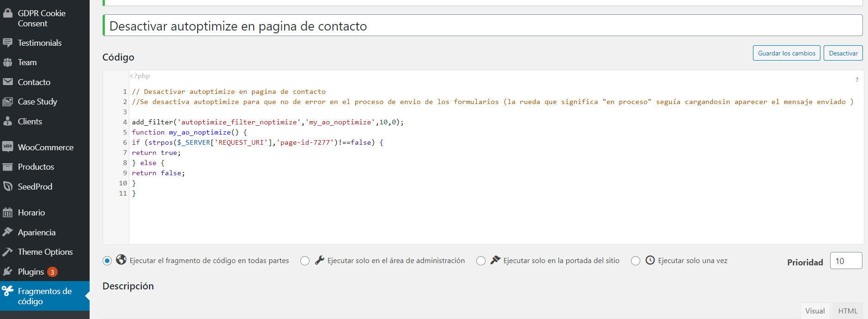Click the globe icon for run everywhere
The image size is (868, 319).
121,260
